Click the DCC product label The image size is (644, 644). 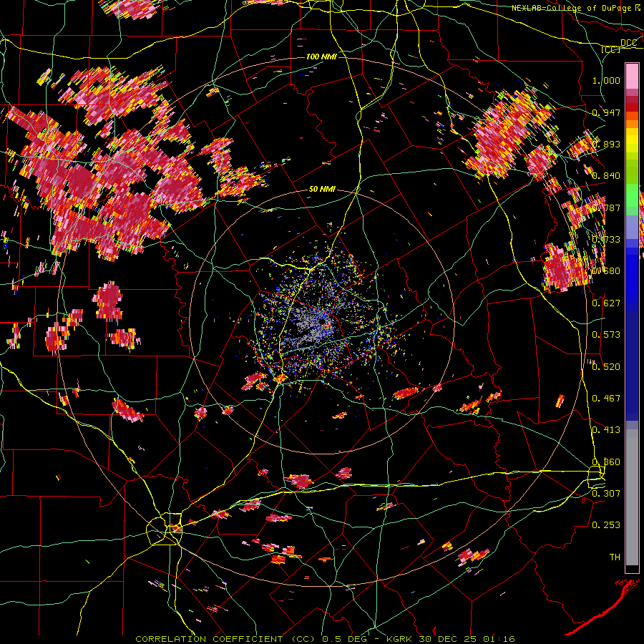pyautogui.click(x=628, y=42)
